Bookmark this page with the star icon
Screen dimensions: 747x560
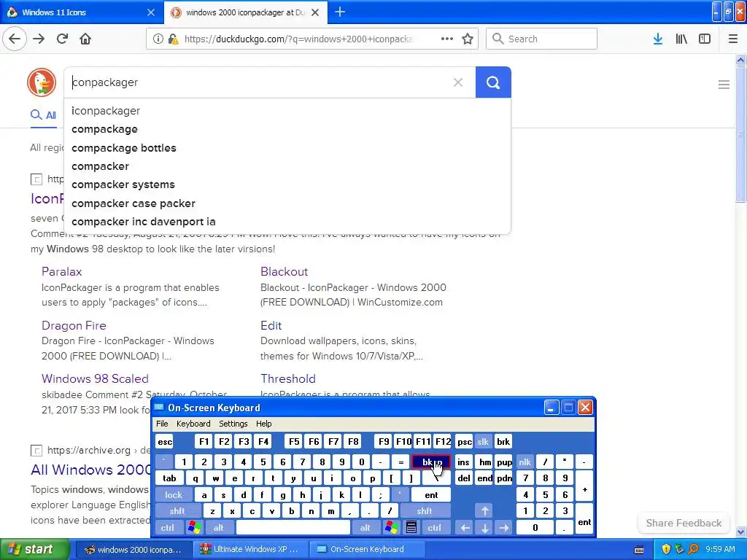468,39
